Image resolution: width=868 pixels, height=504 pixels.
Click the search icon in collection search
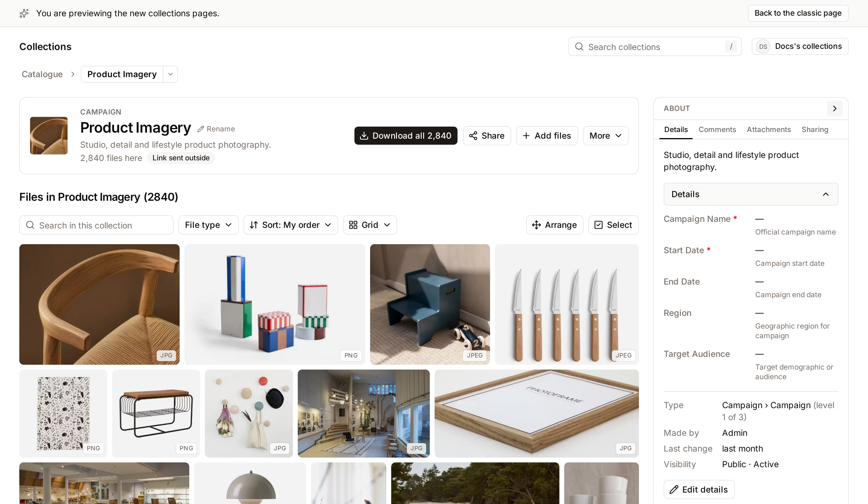(30, 225)
